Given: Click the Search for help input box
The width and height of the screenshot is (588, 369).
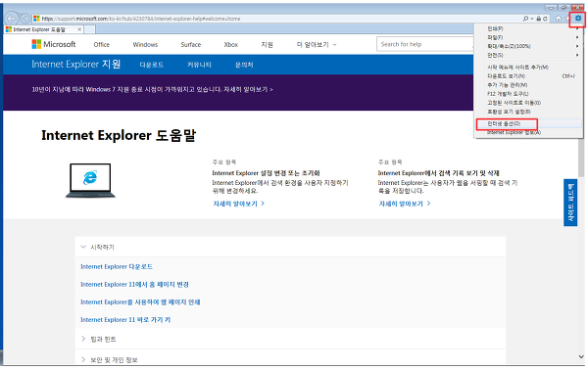Looking at the screenshot, I should (425, 44).
